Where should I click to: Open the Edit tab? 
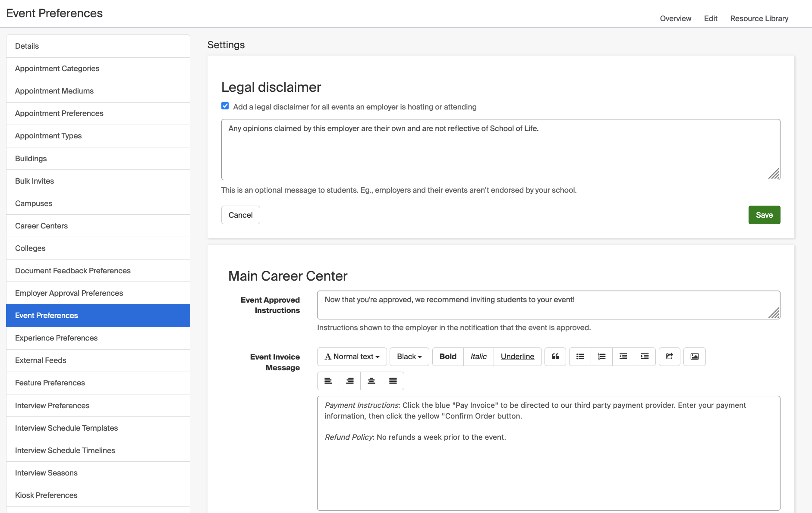[711, 19]
